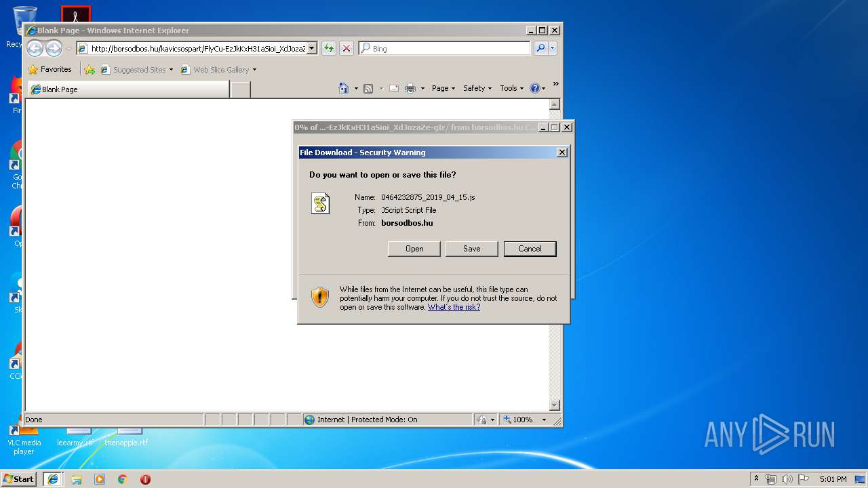Click into the Bing search box

[445, 48]
